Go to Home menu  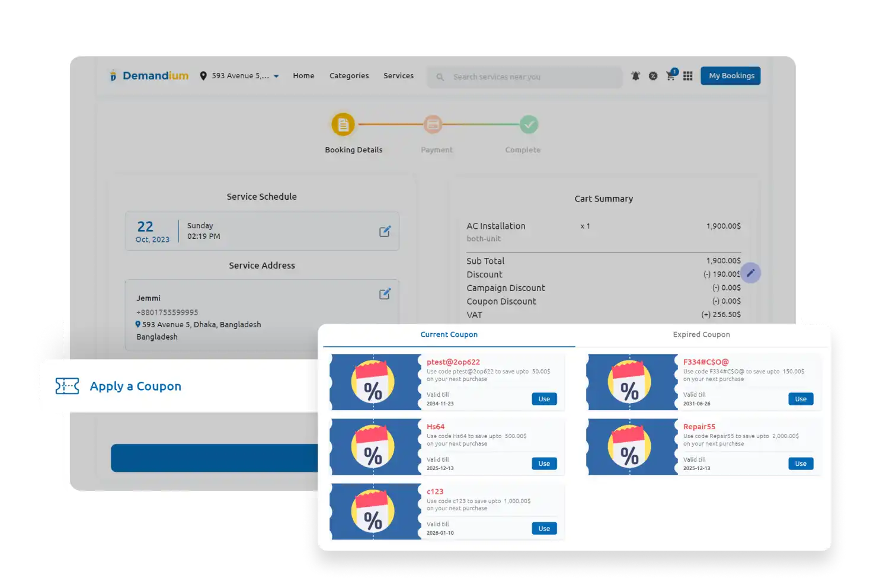tap(303, 76)
